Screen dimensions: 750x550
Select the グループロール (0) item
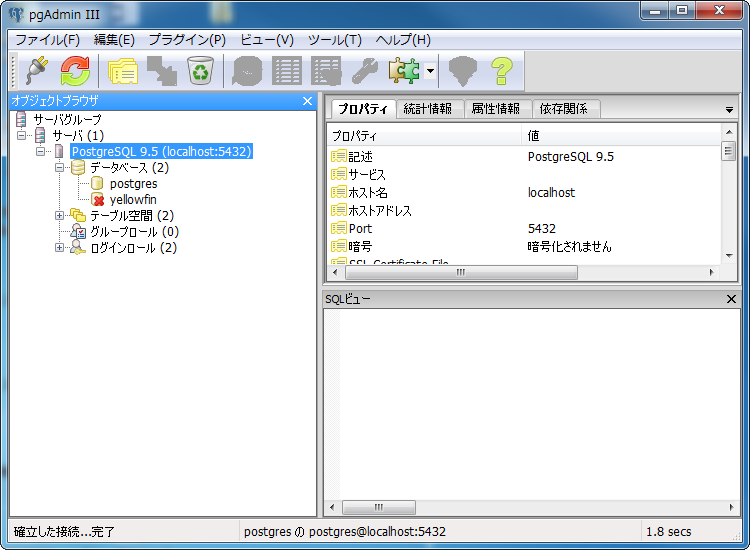click(x=134, y=231)
